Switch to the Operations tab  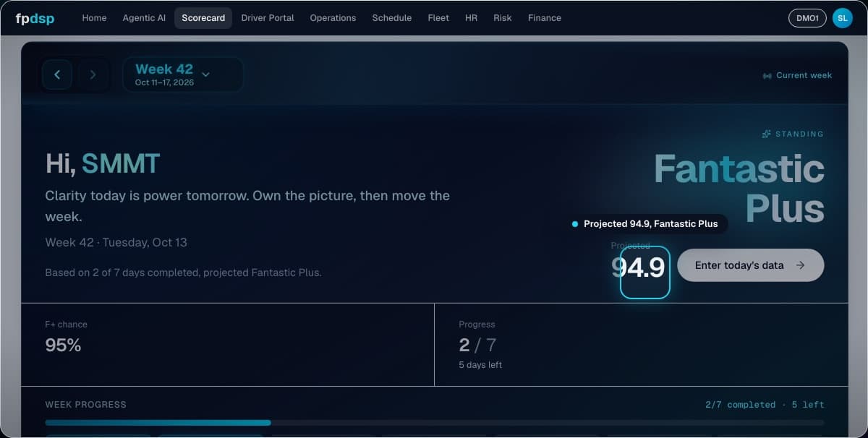pyautogui.click(x=333, y=18)
